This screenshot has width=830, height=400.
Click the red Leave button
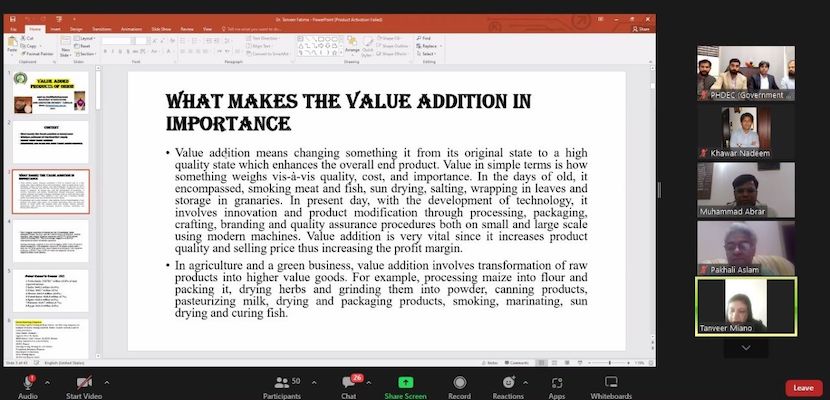click(x=802, y=387)
